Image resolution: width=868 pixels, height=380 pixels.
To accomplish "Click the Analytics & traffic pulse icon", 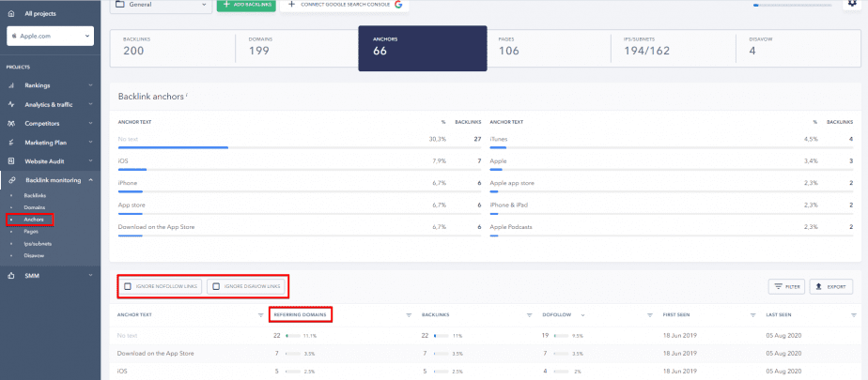I will (11, 104).
